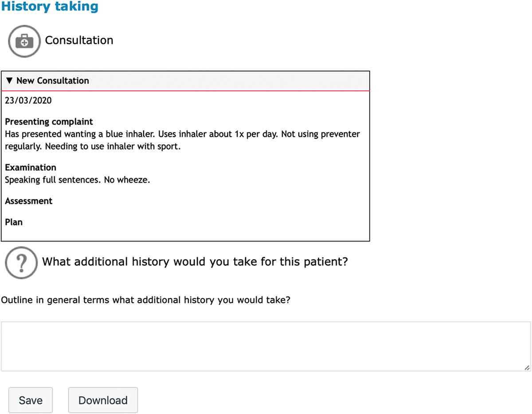Save your history taking answer
The width and height of the screenshot is (532, 414).
(30, 400)
